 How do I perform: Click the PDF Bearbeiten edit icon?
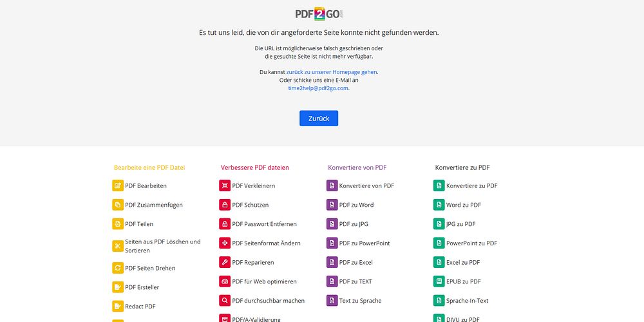(x=118, y=185)
